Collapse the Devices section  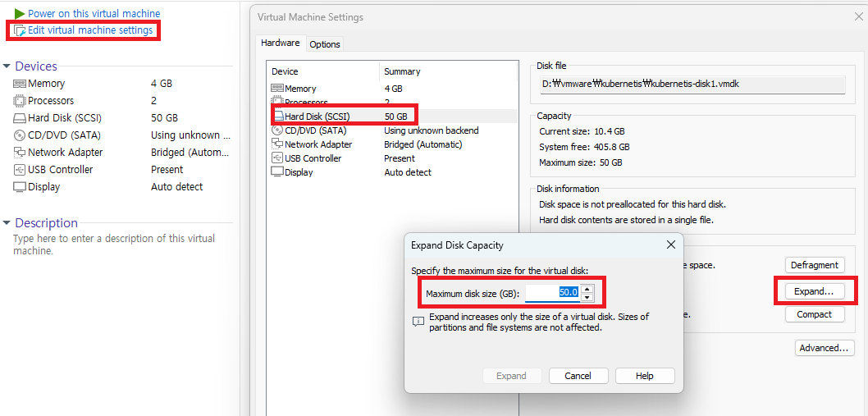(6, 66)
